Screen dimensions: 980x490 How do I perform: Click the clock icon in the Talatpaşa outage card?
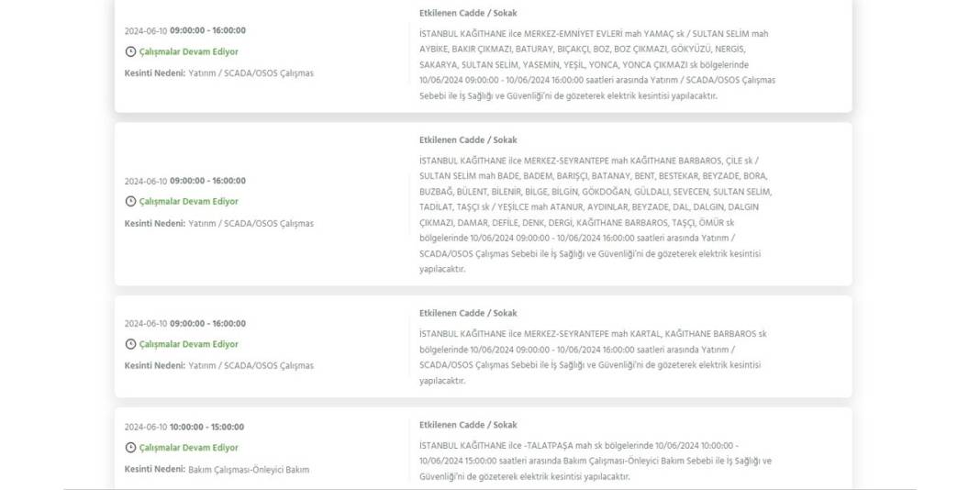[130, 449]
